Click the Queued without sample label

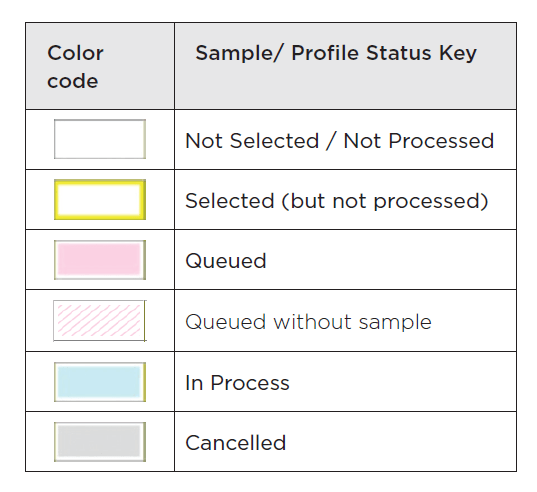point(308,322)
